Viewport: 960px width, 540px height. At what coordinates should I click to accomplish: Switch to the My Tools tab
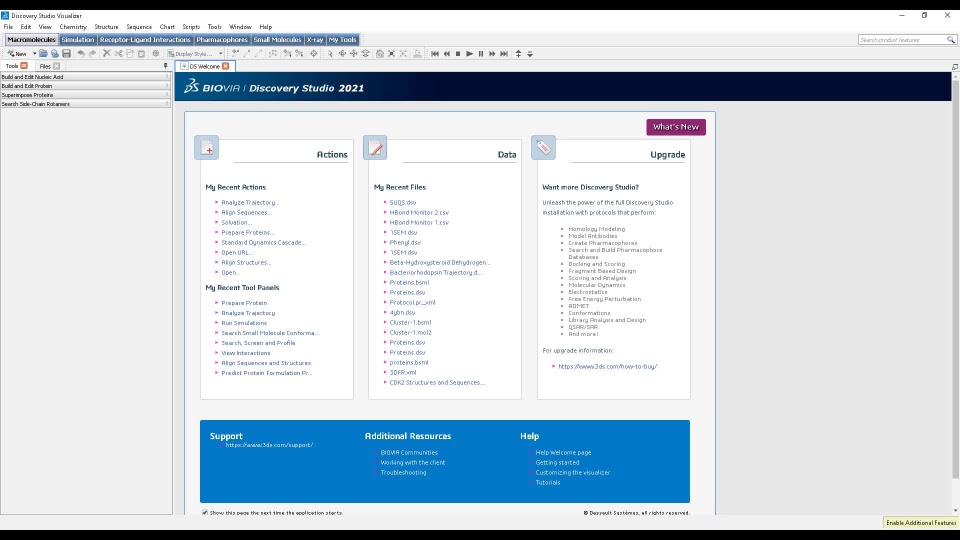[342, 40]
